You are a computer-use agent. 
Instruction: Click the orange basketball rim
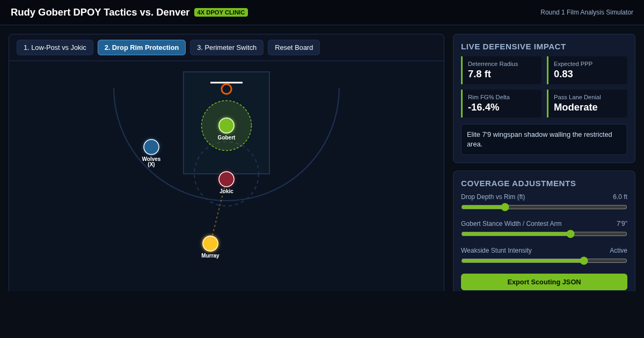(226, 89)
